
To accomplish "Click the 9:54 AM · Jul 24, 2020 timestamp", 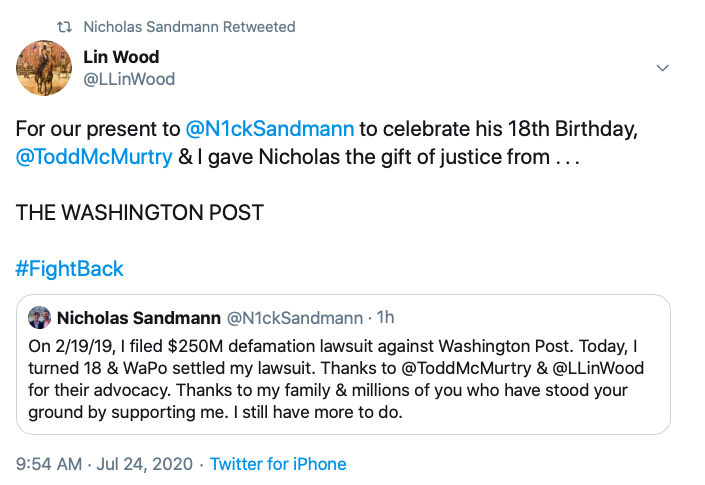I will [x=104, y=464].
